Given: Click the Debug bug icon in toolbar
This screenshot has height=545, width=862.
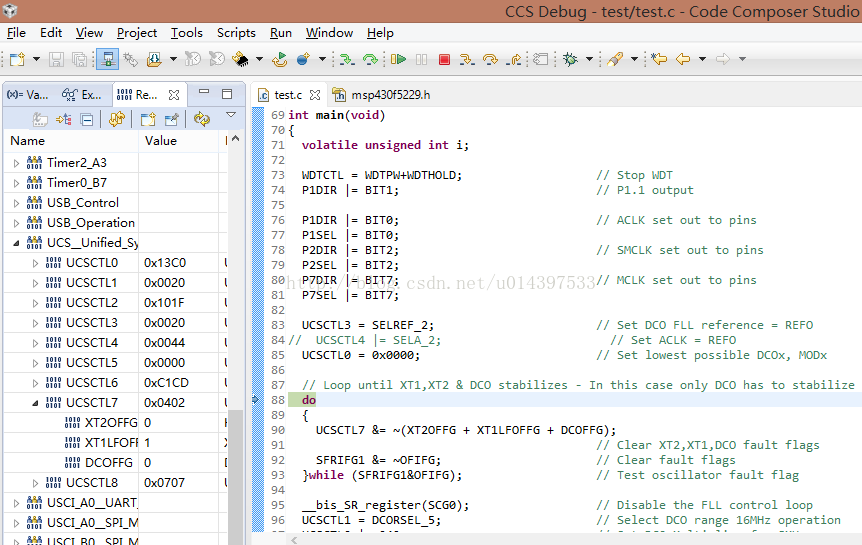Looking at the screenshot, I should pyautogui.click(x=569, y=60).
